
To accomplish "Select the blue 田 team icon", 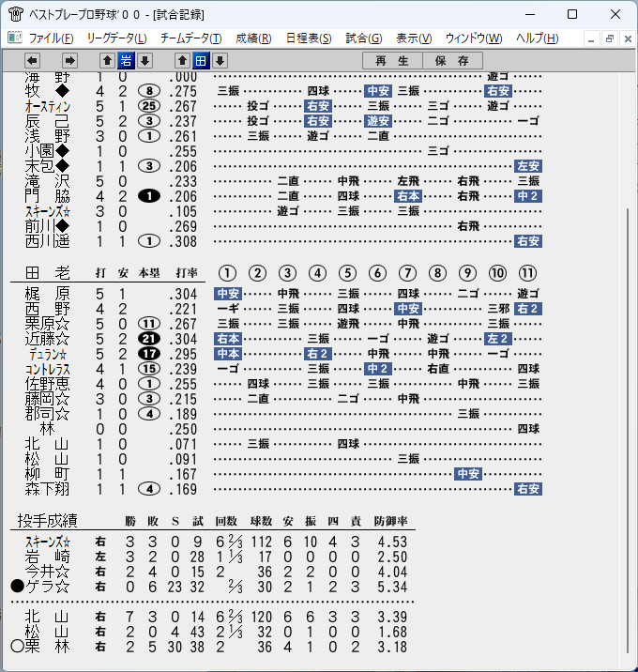I will click(201, 61).
